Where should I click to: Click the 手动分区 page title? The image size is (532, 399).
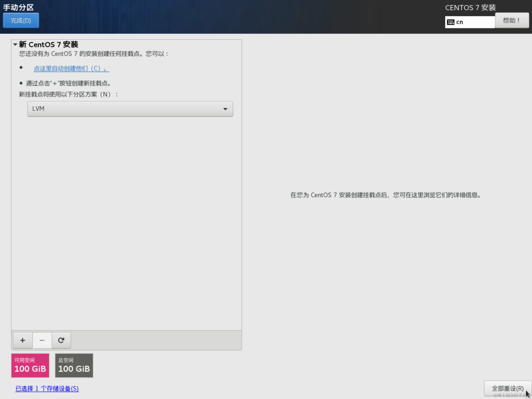[x=18, y=7]
